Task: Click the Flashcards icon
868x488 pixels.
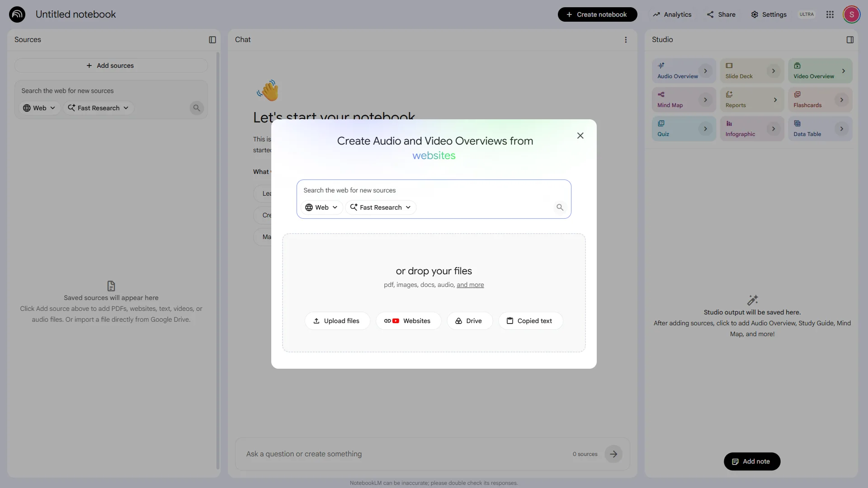Action: [x=797, y=94]
